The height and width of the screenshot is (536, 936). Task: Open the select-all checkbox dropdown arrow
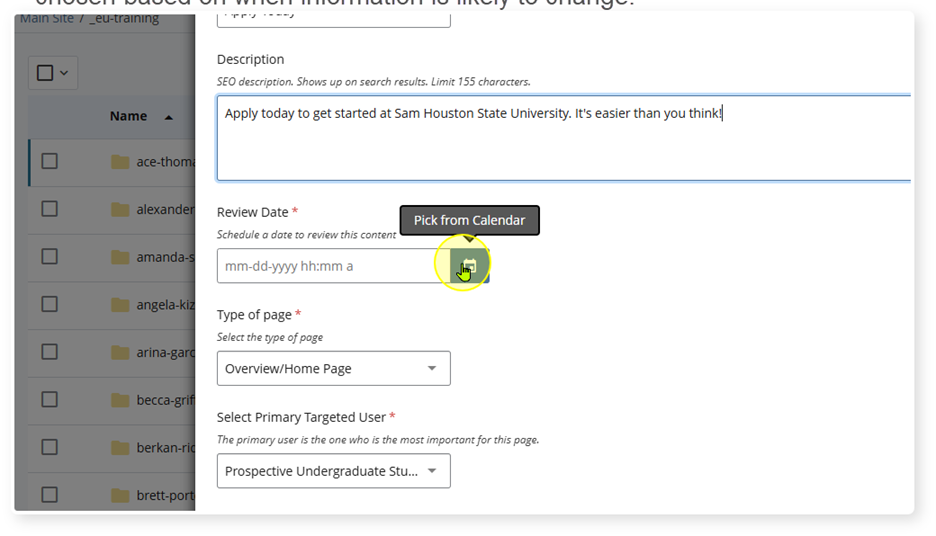[65, 73]
